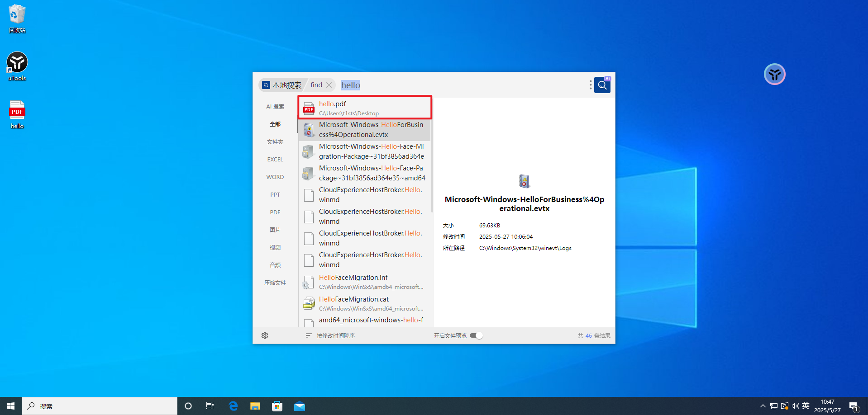Click icon of Hello-Face-Package~31bf3856ad364e35 result
Viewport: 868px width, 415px height.
pos(308,173)
